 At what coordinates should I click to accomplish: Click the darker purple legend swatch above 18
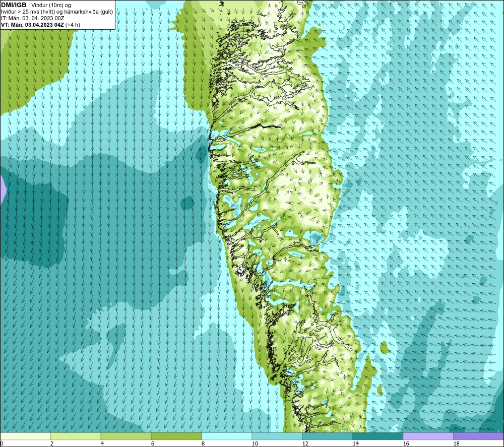[478, 436]
